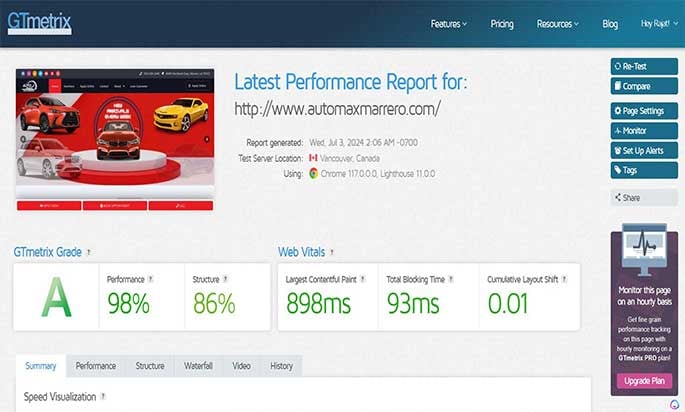
Task: Click the Share button
Action: click(x=644, y=197)
